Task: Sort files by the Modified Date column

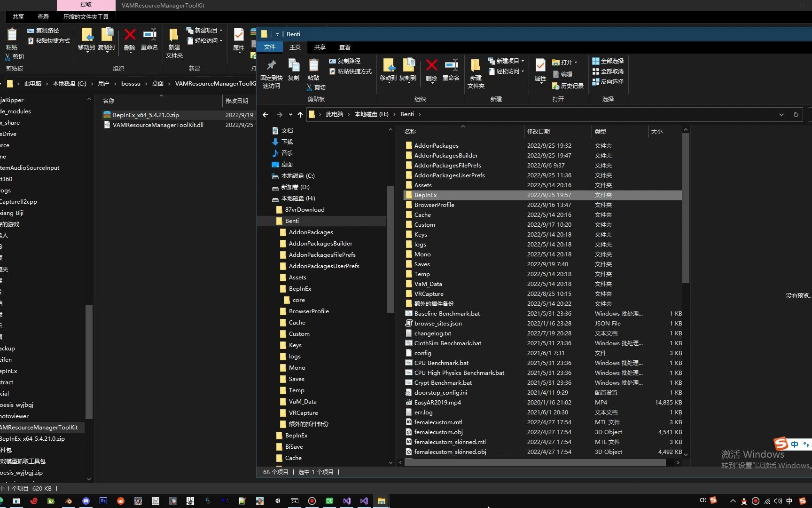Action: pyautogui.click(x=539, y=132)
